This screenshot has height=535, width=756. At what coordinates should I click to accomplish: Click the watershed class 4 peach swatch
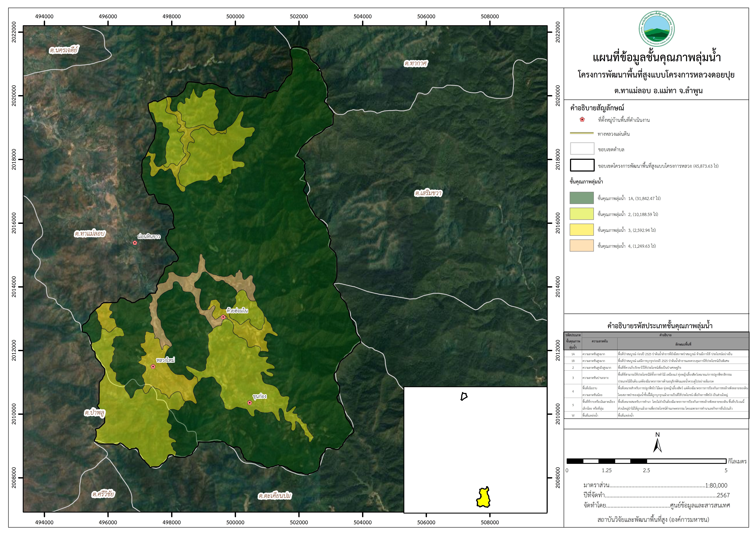click(x=582, y=245)
